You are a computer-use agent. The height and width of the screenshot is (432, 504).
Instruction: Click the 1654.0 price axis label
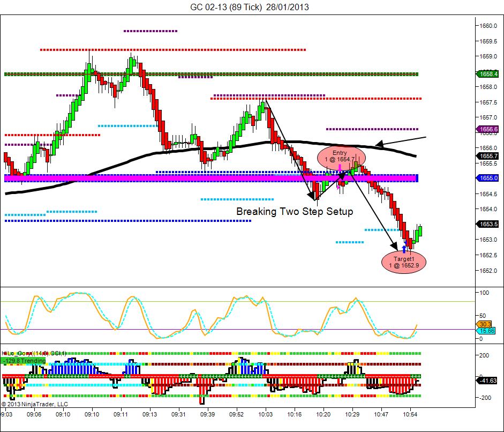[x=488, y=209]
